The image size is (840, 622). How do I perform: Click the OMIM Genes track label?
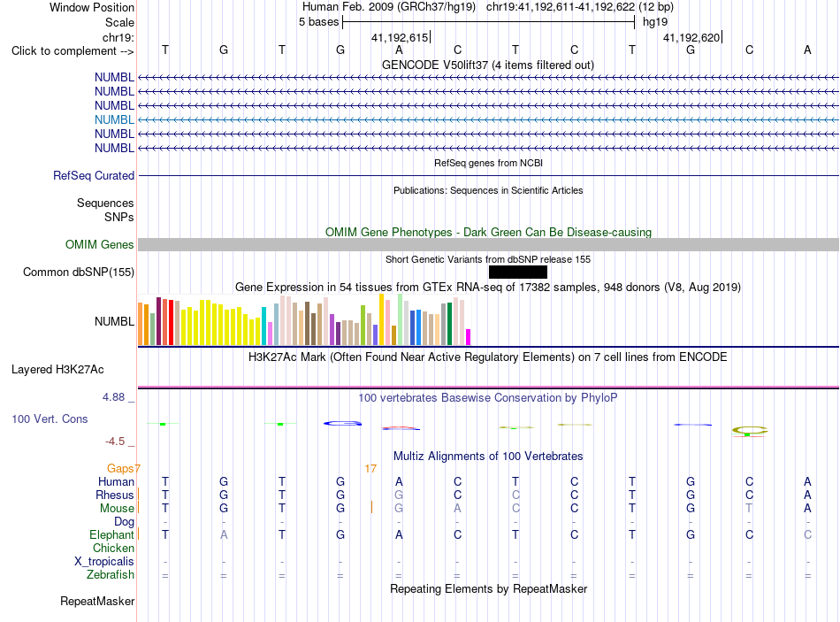(x=100, y=244)
